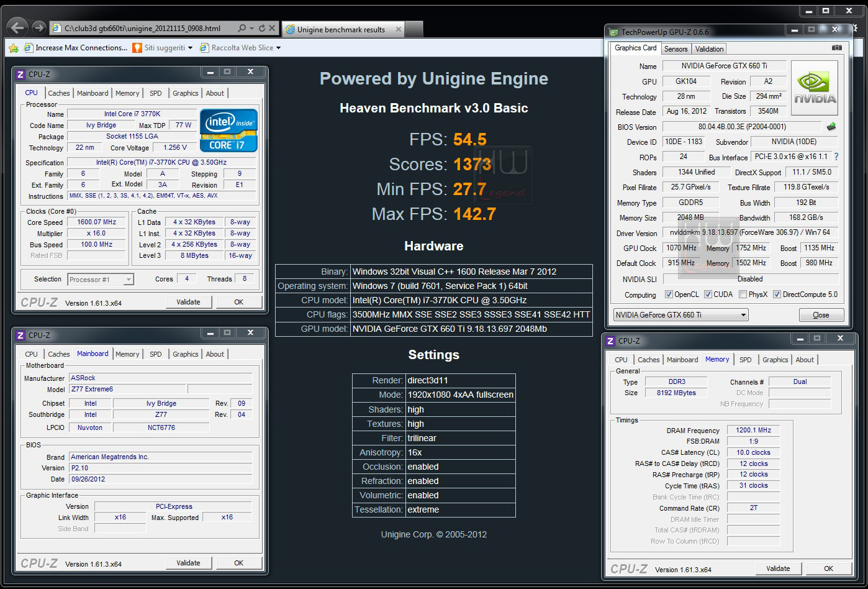Image resolution: width=868 pixels, height=589 pixels.
Task: Open the About tab in the CPU window
Action: point(215,93)
